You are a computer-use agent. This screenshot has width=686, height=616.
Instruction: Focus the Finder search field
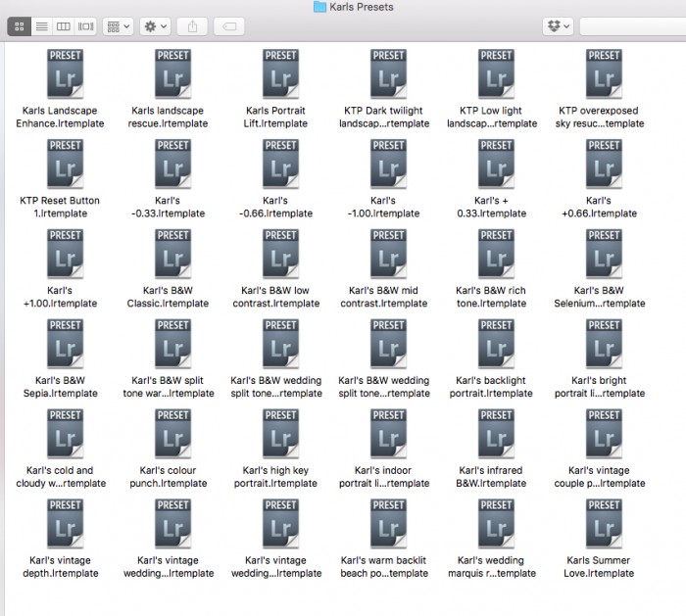(633, 26)
